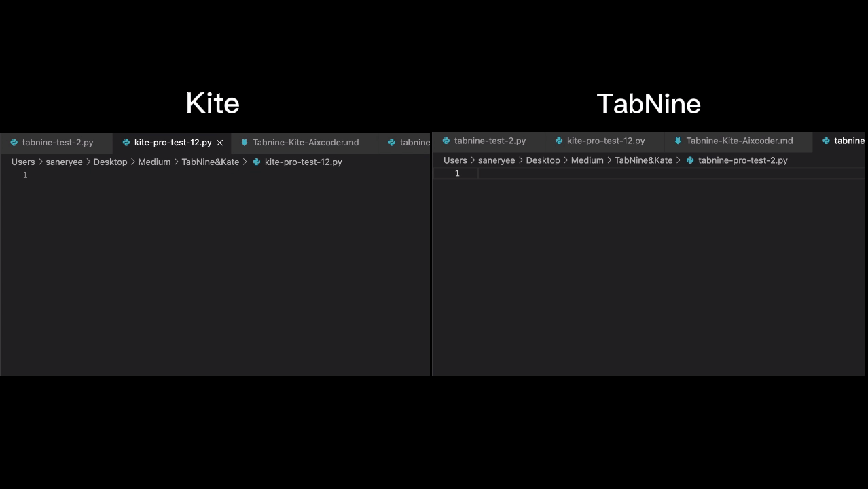The image size is (868, 489).
Task: Click Desktop breadcrumb in TabNine editor
Action: point(543,160)
